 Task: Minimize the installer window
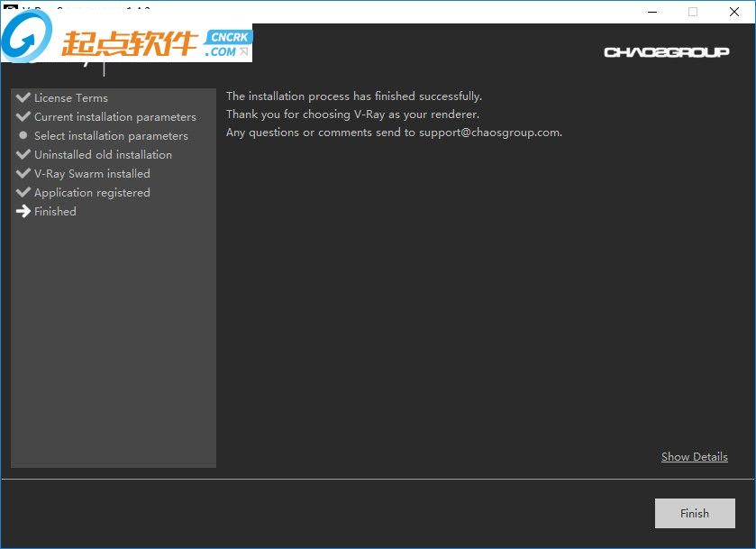652,12
